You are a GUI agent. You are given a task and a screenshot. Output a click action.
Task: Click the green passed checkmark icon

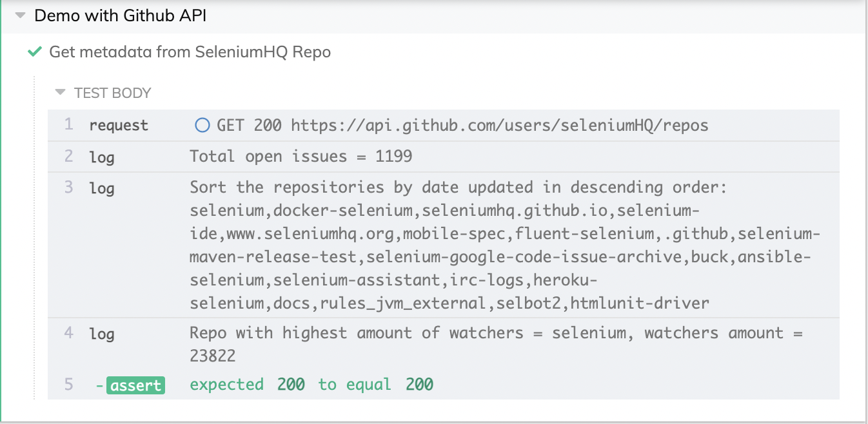pyautogui.click(x=35, y=52)
